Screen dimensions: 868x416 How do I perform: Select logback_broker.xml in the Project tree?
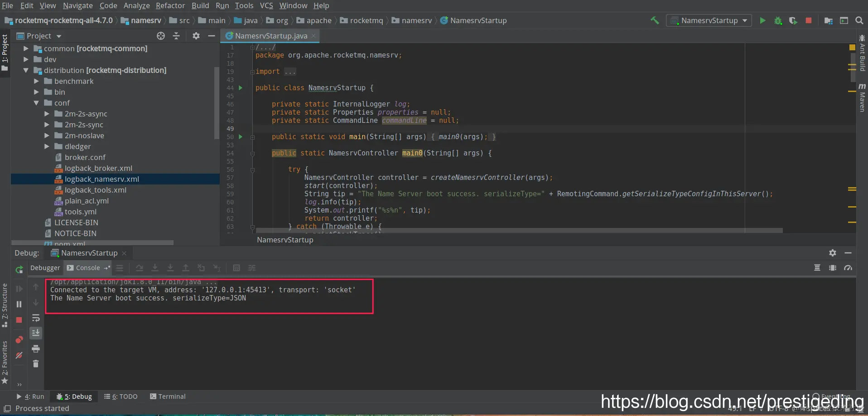pos(98,168)
